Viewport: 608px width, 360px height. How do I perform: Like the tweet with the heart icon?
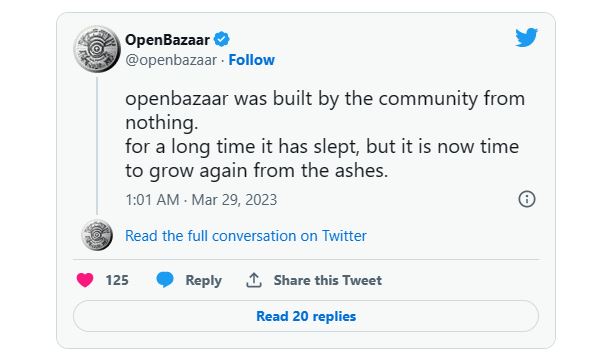[85, 280]
